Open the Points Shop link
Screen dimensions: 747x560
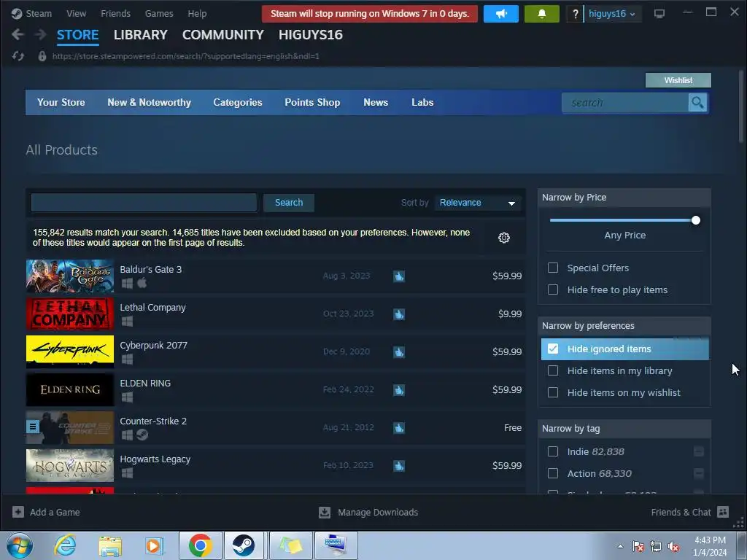click(x=312, y=102)
